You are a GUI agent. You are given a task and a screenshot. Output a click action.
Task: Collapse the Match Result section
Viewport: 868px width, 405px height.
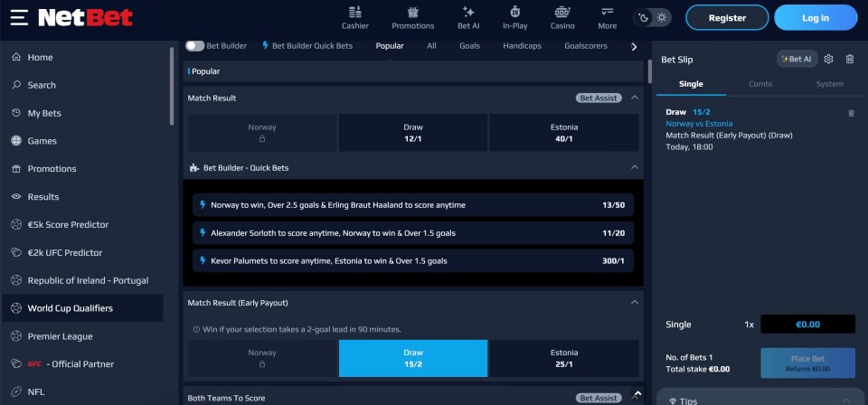[635, 98]
